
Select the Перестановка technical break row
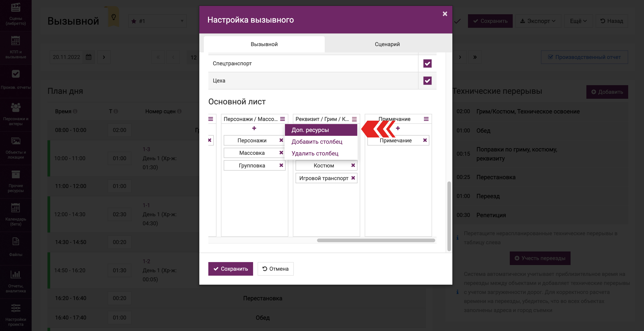click(540, 177)
